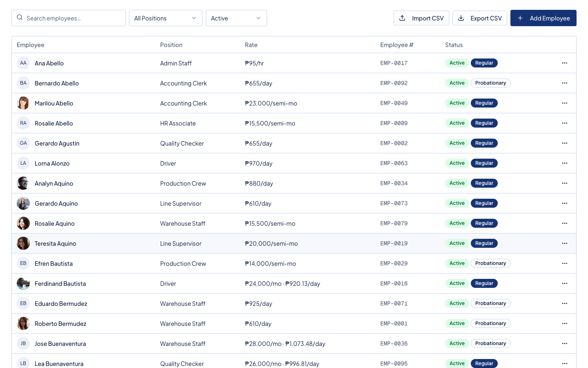Open row actions menu for Rosalie Aquino
This screenshot has height=368, width=588.
(565, 223)
